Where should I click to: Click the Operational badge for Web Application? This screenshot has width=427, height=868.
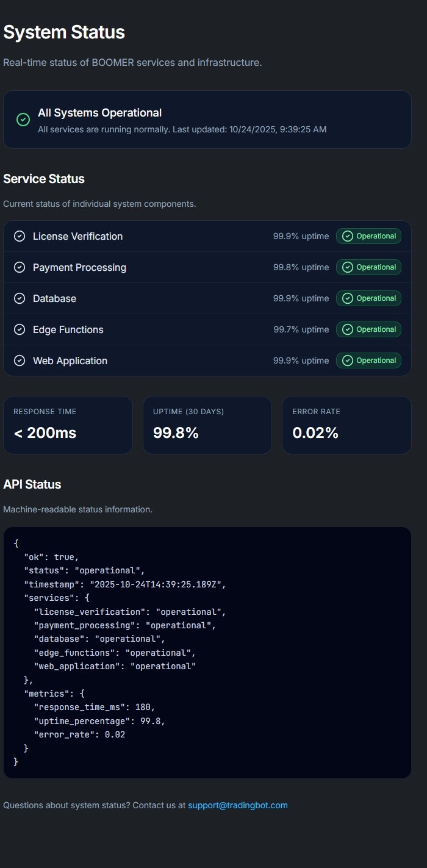coord(368,360)
